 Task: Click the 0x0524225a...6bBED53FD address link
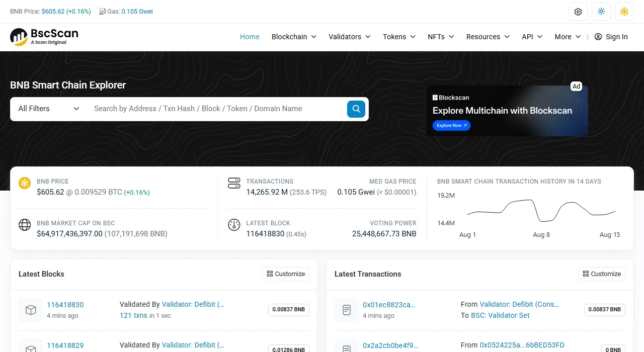pos(522,345)
